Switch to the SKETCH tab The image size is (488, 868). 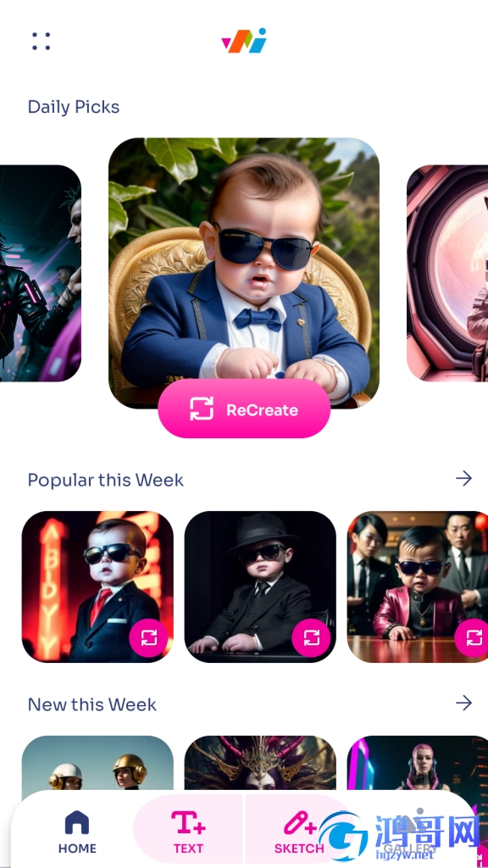[299, 832]
